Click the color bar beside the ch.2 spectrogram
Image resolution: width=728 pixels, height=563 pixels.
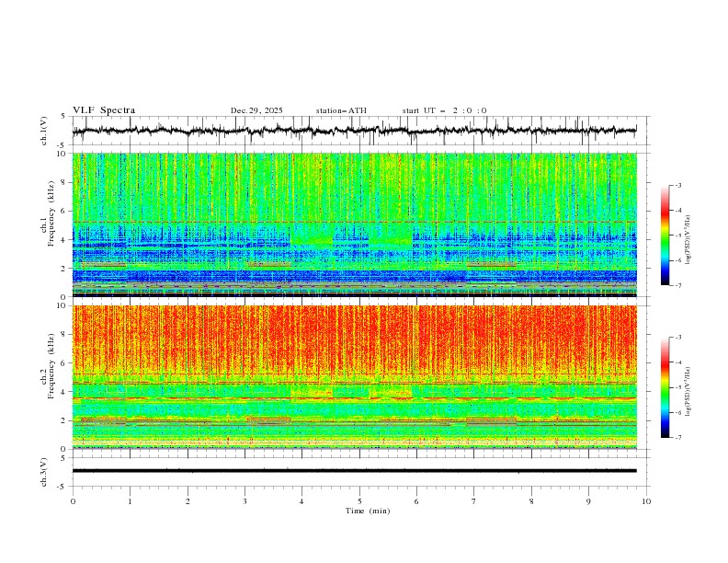[x=665, y=387]
